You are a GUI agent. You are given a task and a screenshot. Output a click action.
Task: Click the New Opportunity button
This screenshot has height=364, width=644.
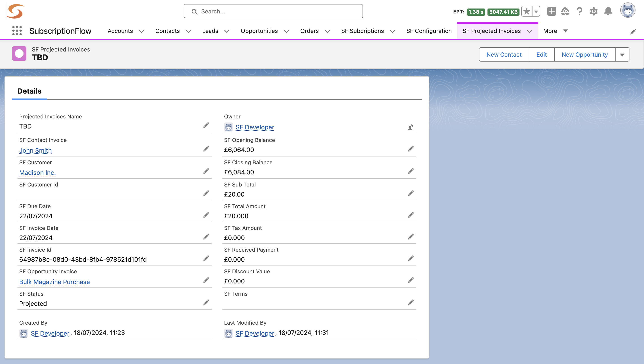(x=584, y=54)
